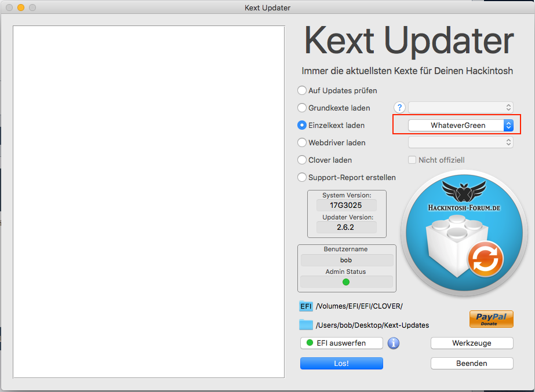This screenshot has height=392, width=535.
Task: Open the Werkzeuge button
Action: click(472, 343)
